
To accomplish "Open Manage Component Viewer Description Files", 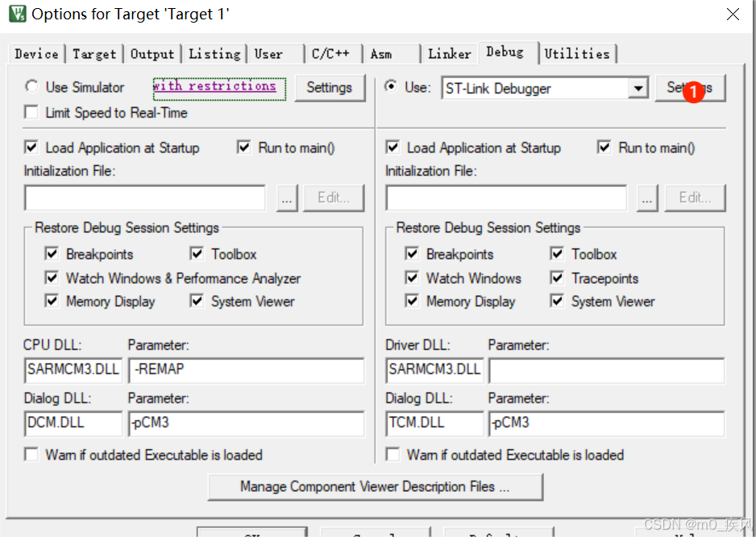I will coord(375,487).
